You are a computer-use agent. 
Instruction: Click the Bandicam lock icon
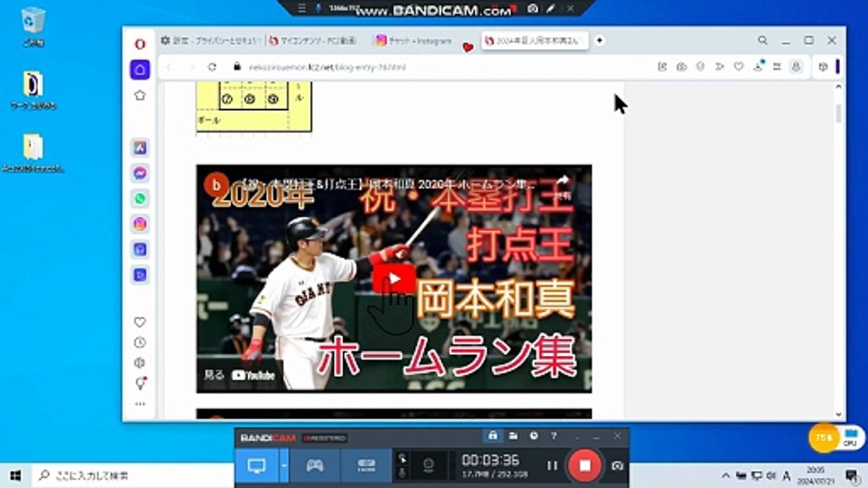[x=493, y=436]
